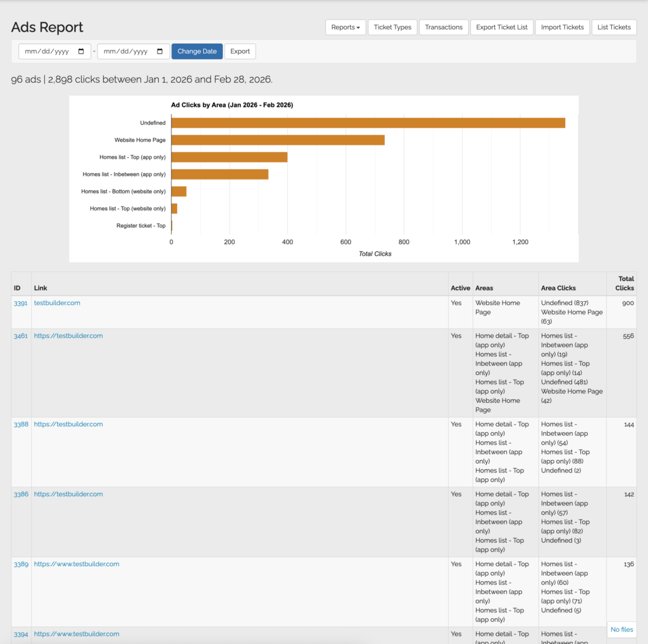648x644 pixels.
Task: Open the testbuilder.com link for ad 3391
Action: click(57, 303)
